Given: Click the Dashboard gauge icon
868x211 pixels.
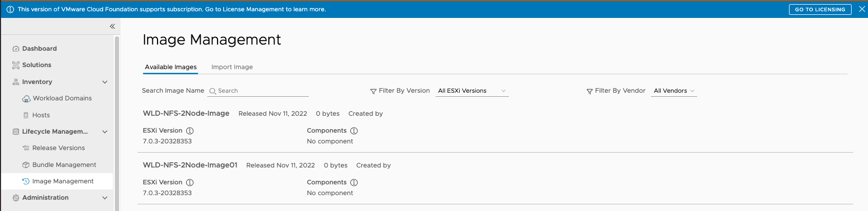Looking at the screenshot, I should (16, 49).
